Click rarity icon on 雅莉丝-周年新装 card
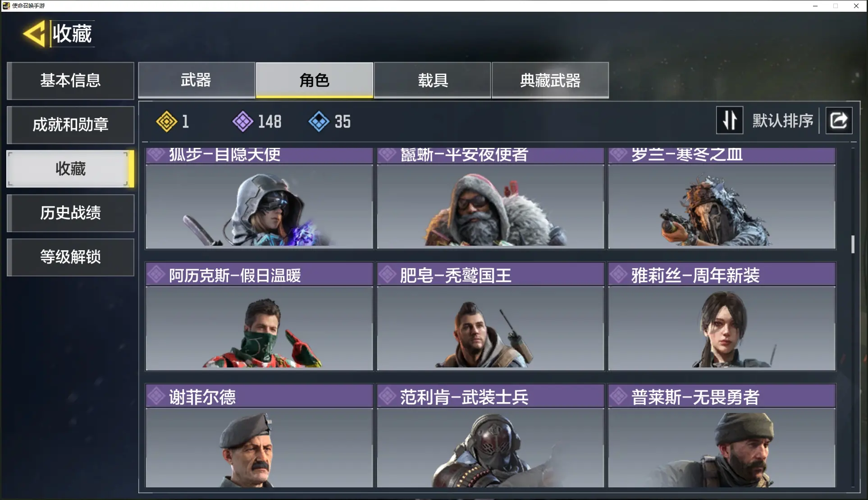 pyautogui.click(x=619, y=275)
